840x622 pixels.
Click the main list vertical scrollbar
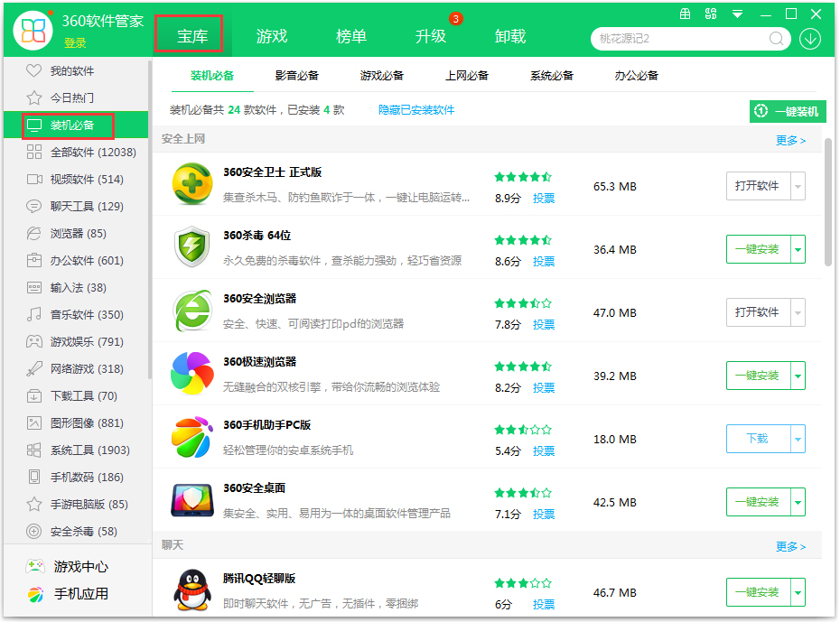pyautogui.click(x=828, y=202)
